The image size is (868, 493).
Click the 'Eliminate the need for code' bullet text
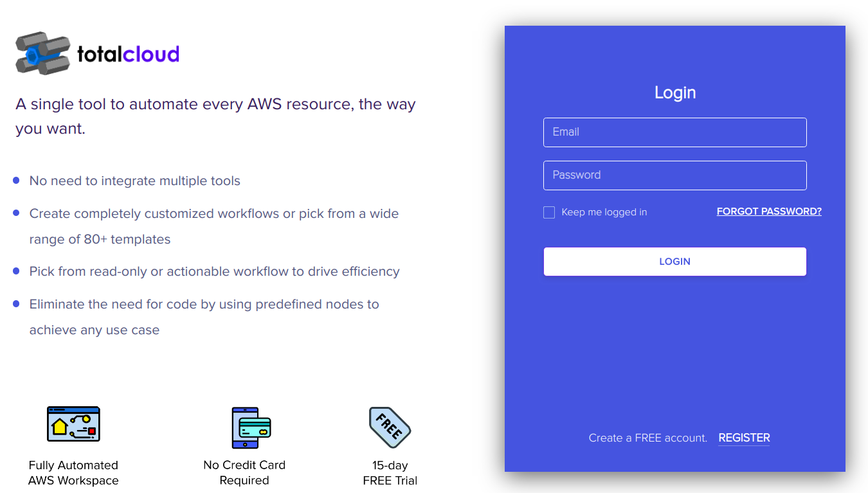click(204, 317)
